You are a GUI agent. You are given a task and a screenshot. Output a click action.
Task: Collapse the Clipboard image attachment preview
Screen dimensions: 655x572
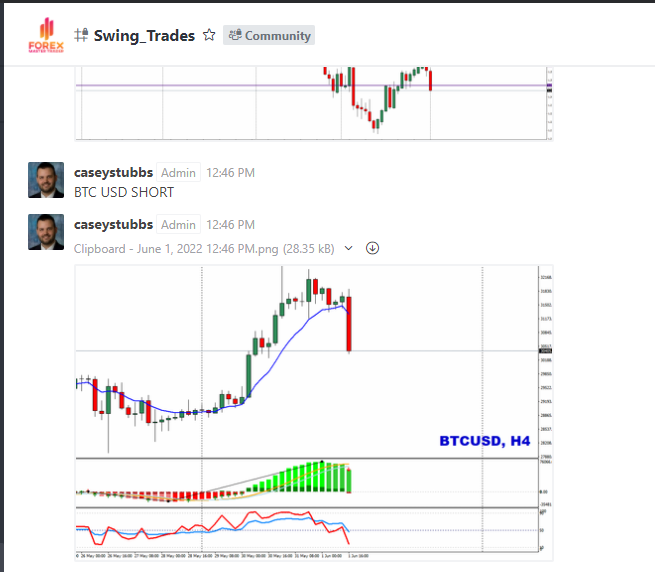coord(348,248)
